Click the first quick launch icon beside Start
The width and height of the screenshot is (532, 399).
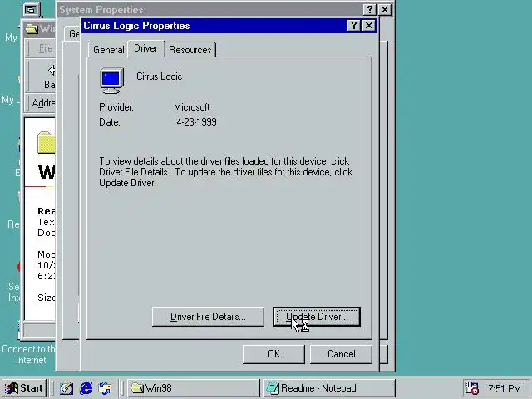pyautogui.click(x=66, y=388)
